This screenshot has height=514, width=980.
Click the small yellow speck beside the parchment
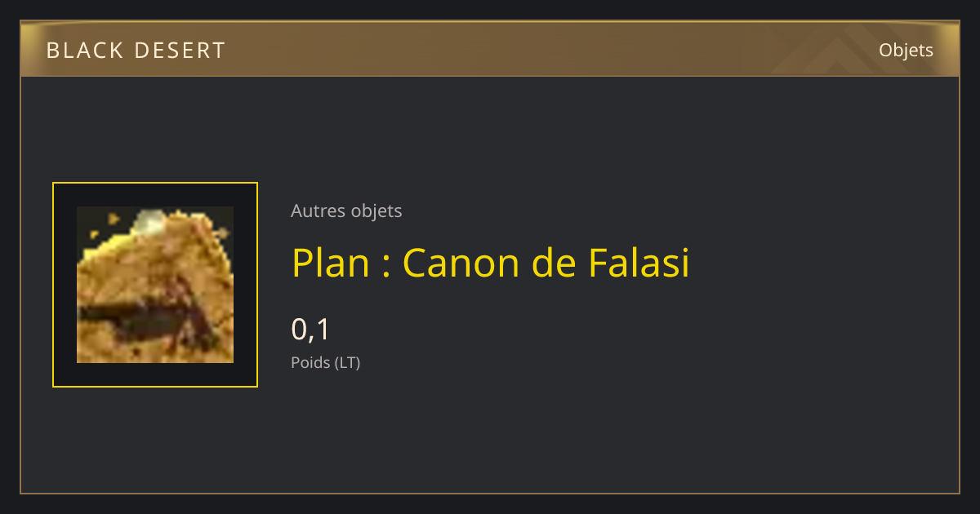(x=114, y=219)
